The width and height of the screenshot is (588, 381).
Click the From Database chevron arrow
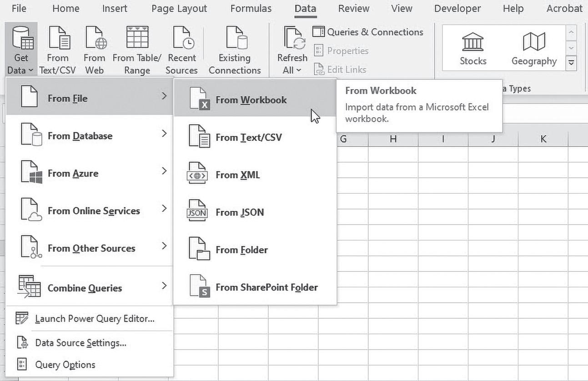pos(164,134)
